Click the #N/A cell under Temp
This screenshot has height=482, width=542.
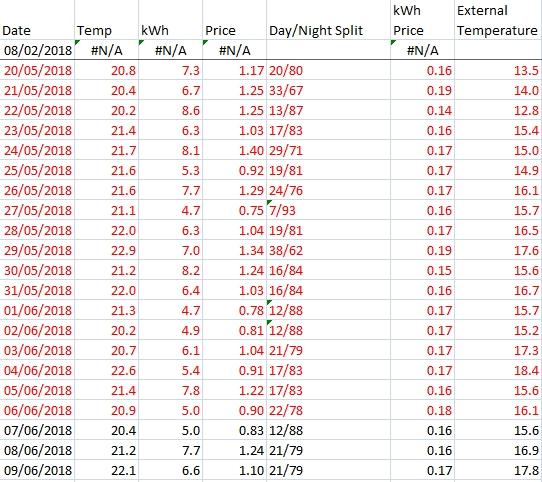point(106,50)
